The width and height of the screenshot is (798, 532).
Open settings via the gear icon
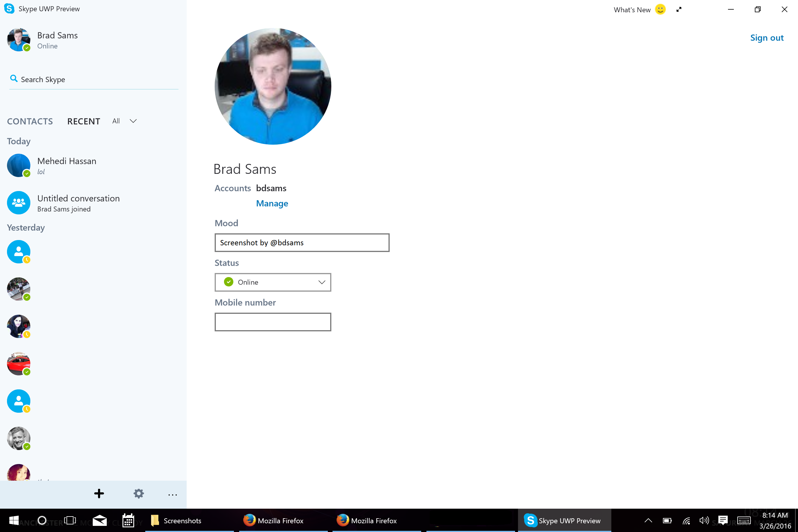click(x=139, y=494)
